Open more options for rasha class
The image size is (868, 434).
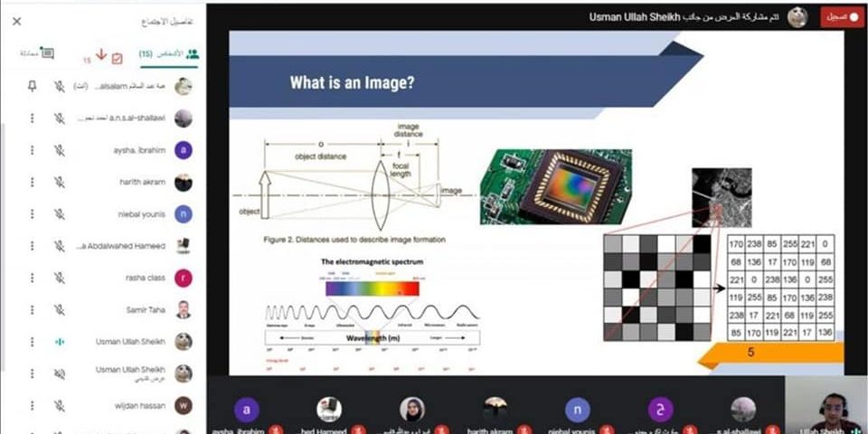coord(33,278)
